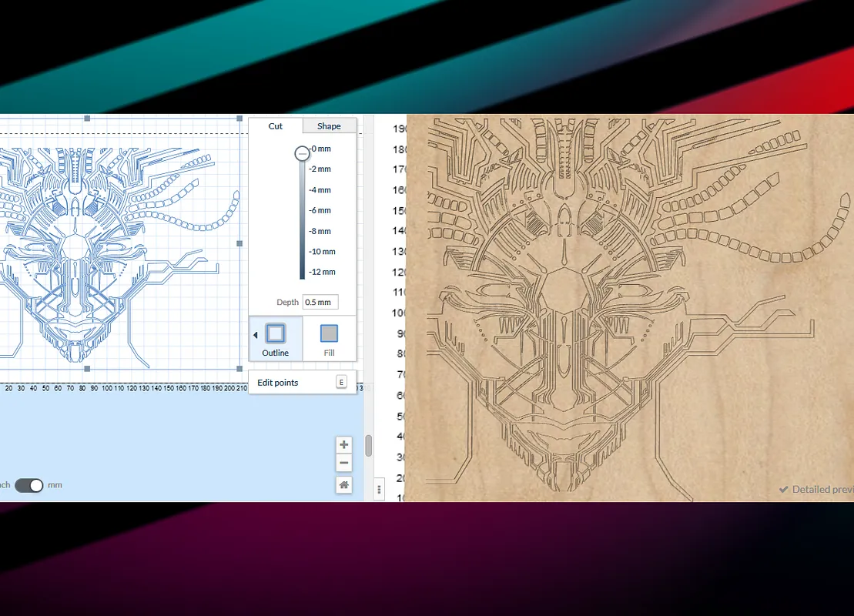Viewport: 854px width, 616px height.
Task: Toggle units between inch and mm
Action: click(29, 485)
